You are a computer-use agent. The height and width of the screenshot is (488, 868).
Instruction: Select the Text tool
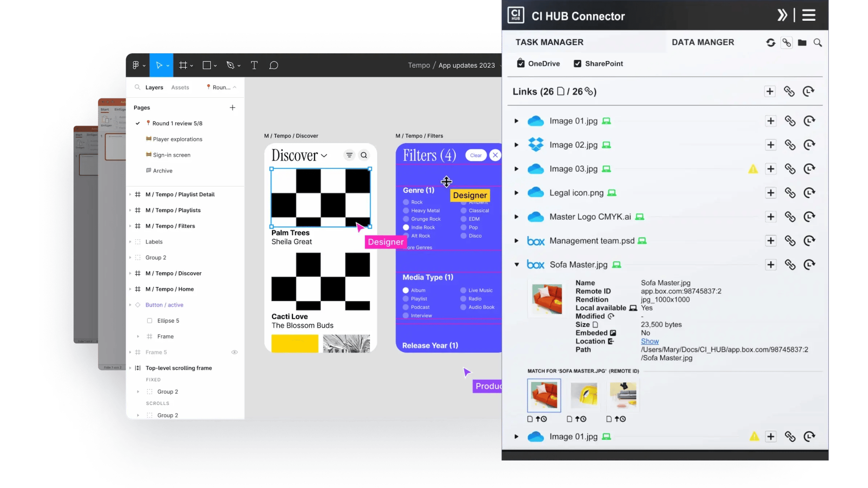coord(254,65)
